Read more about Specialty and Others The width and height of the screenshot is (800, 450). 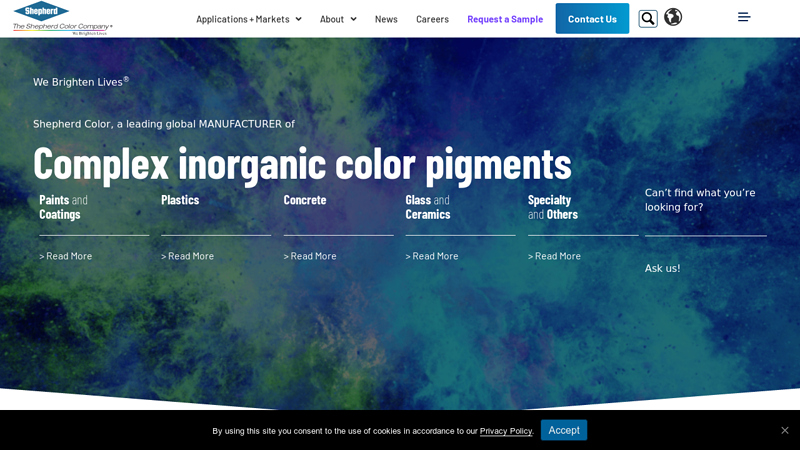[x=555, y=256]
